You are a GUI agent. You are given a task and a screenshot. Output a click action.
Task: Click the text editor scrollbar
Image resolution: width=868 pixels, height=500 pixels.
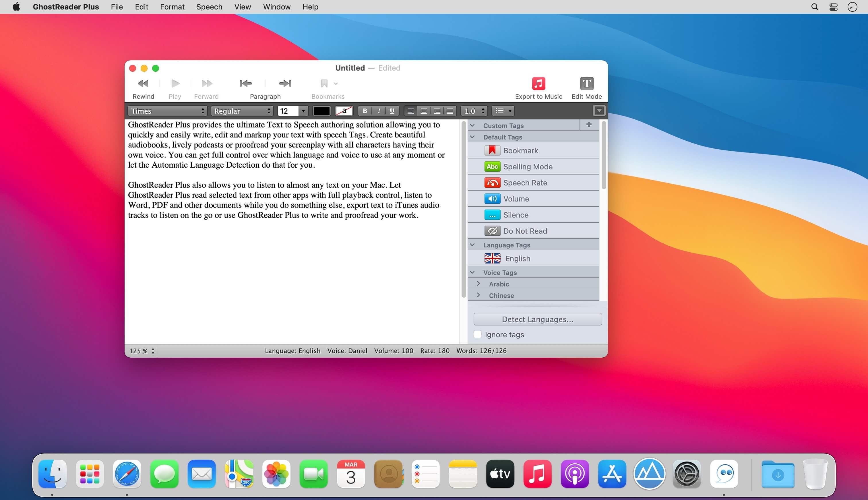464,210
